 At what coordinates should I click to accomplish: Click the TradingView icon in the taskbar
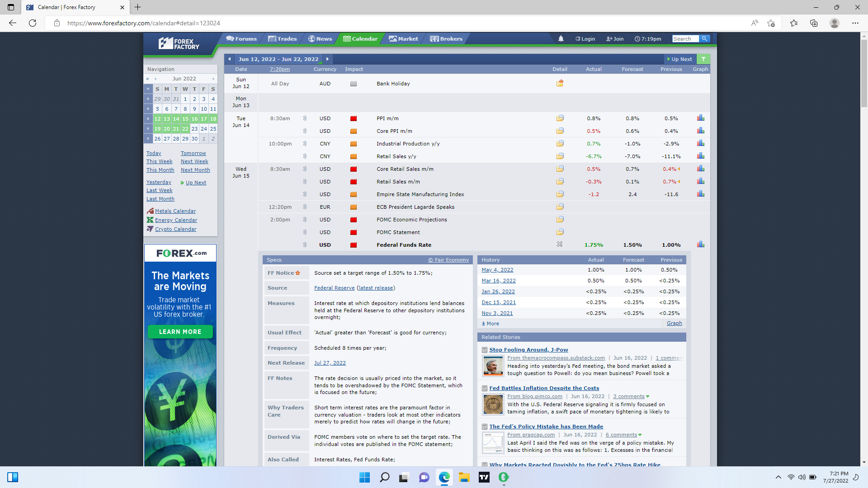pyautogui.click(x=484, y=477)
